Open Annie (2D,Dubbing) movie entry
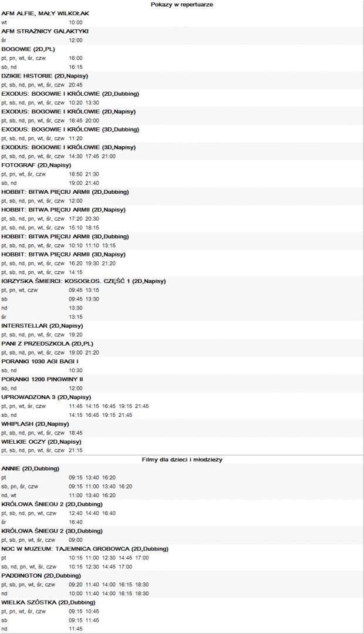The width and height of the screenshot is (364, 634). (x=31, y=468)
